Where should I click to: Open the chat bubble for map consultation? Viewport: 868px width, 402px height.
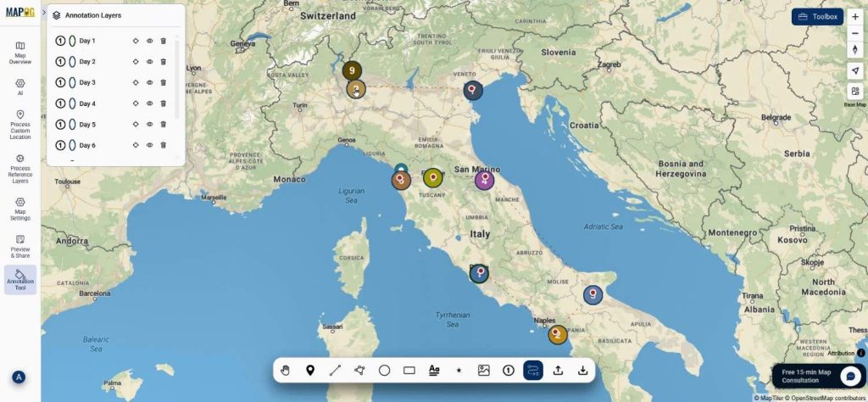coord(850,376)
